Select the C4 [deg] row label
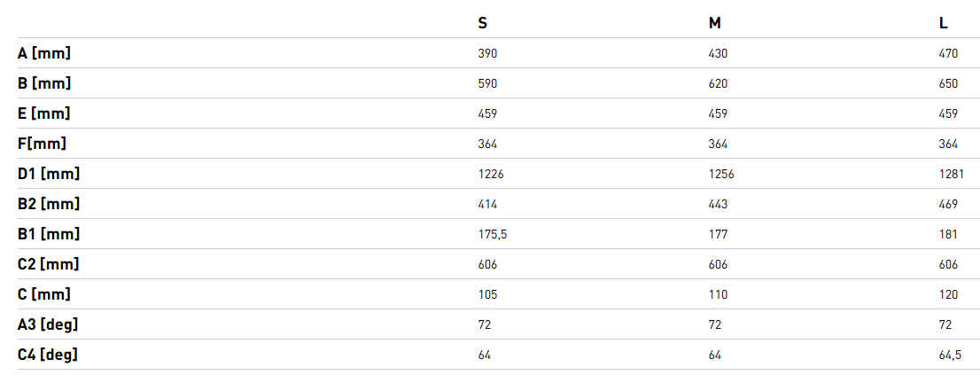Viewport: 980px width, 375px height. (x=48, y=355)
